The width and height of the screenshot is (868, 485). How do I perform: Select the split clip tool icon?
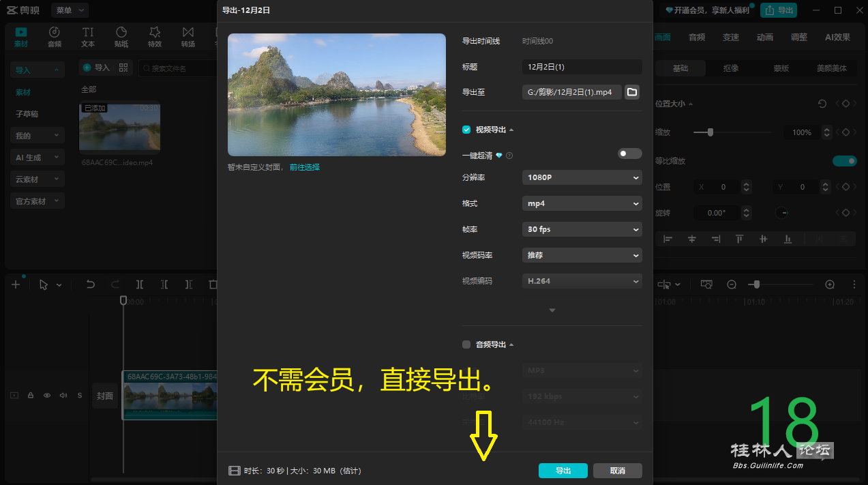point(140,284)
